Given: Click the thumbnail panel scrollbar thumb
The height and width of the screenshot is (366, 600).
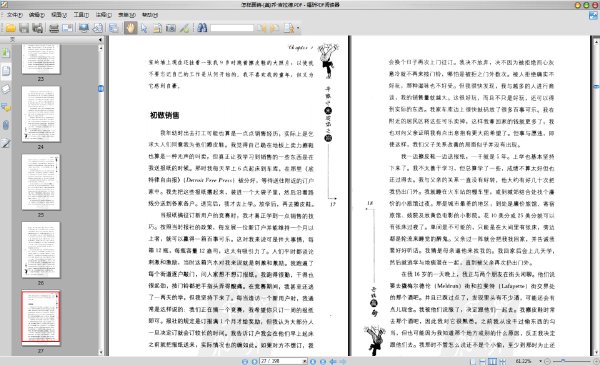Looking at the screenshot, I should click(x=101, y=88).
